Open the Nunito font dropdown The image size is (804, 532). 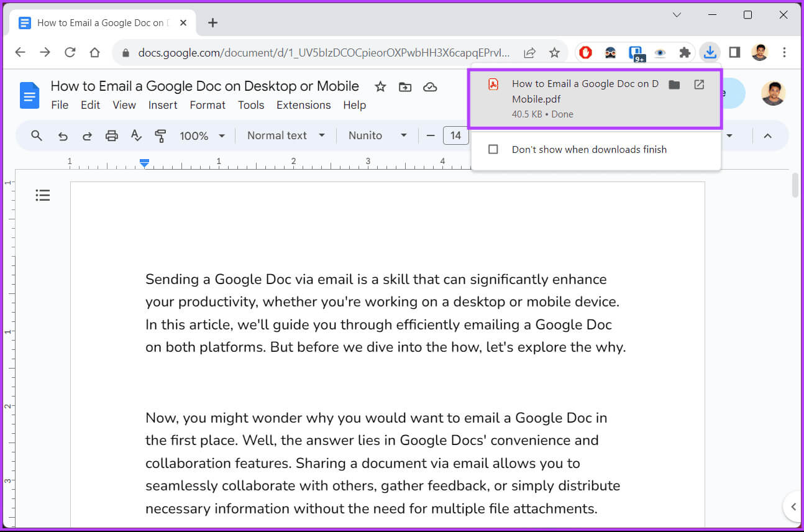pos(377,135)
